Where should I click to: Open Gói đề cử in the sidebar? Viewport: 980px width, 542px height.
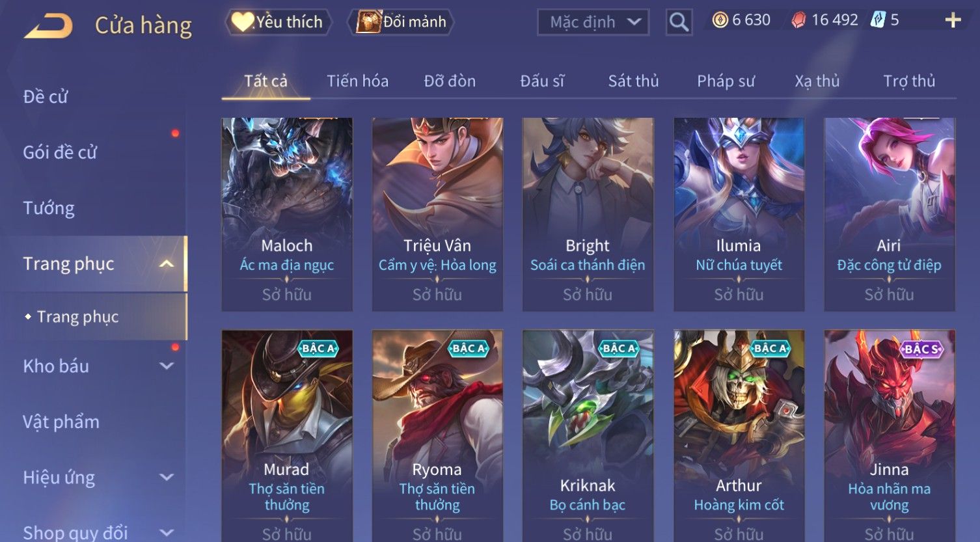tap(60, 152)
